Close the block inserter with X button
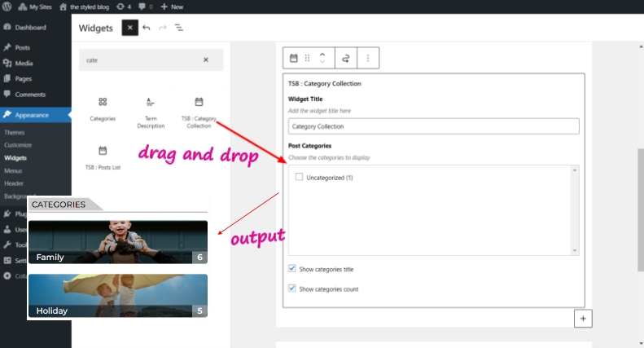 [129, 28]
